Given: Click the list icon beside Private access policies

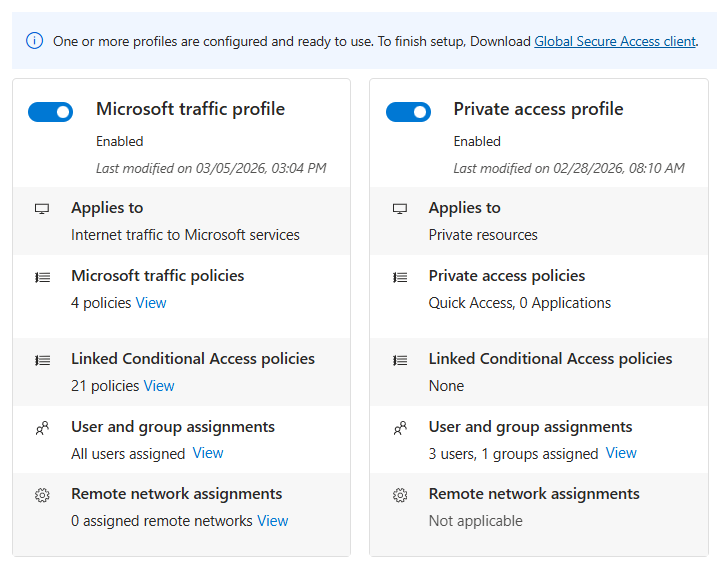Looking at the screenshot, I should tap(400, 277).
